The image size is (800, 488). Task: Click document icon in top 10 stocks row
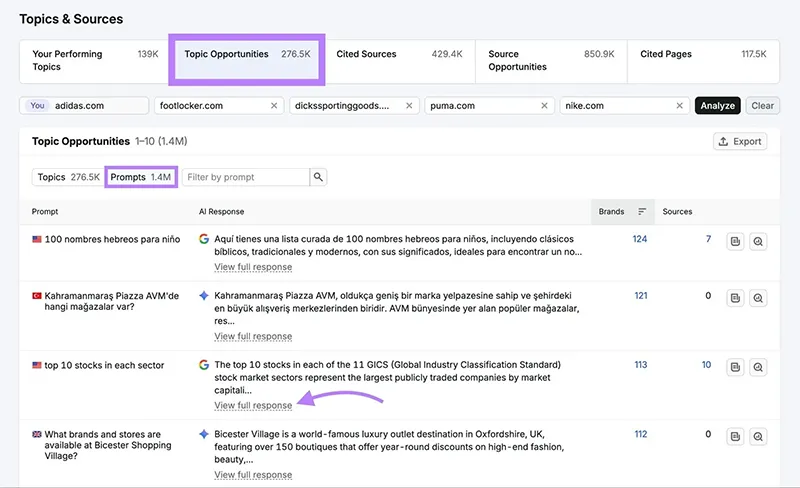click(x=735, y=367)
